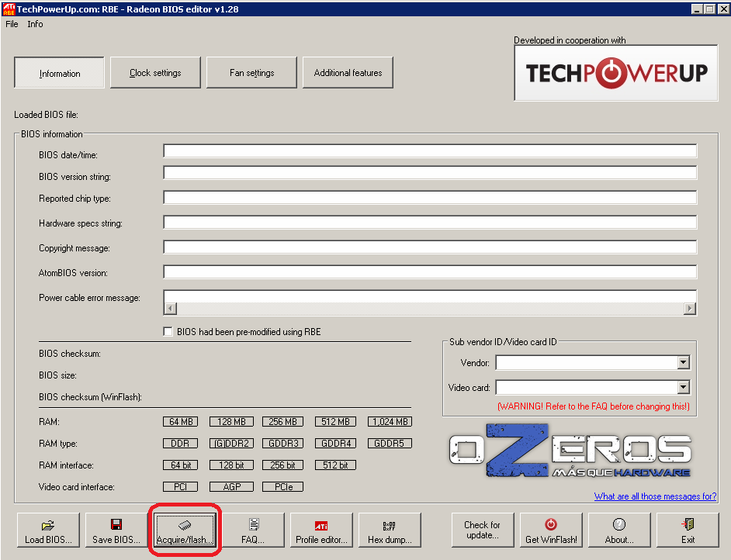Open Acquire/flash chip button

pos(185,531)
